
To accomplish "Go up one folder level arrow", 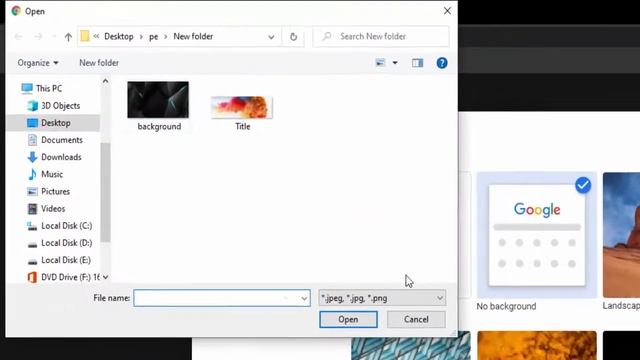I will click(x=68, y=37).
